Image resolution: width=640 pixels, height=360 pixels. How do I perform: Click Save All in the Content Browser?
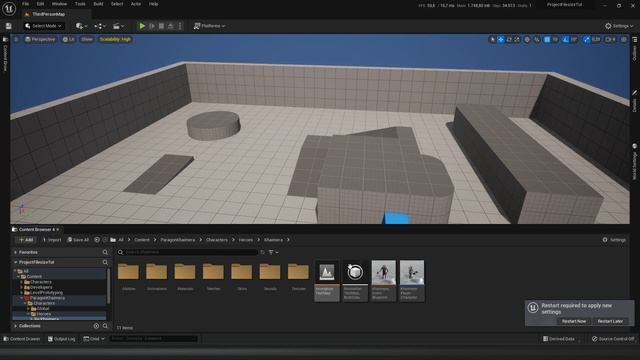point(78,240)
